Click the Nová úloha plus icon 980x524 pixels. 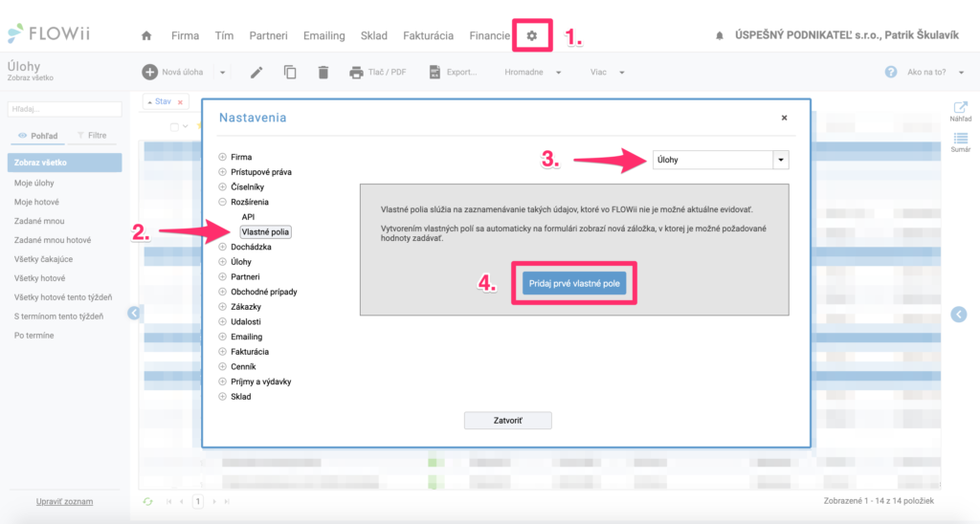[x=149, y=72]
